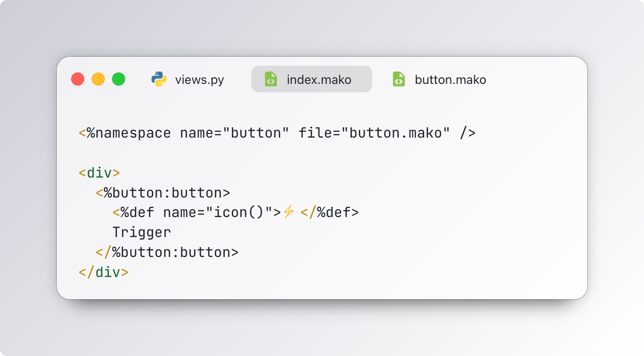
Task: Select the index.mako tab
Action: click(312, 79)
